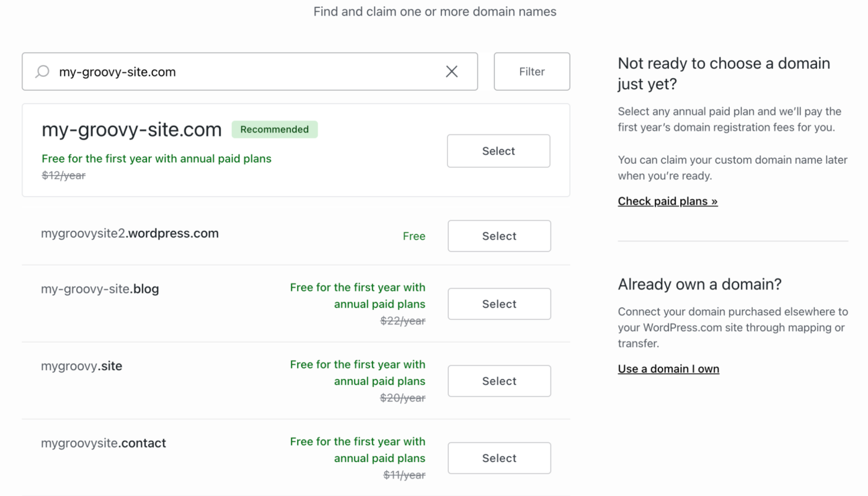Open the Filter options
The width and height of the screenshot is (868, 496).
point(531,71)
